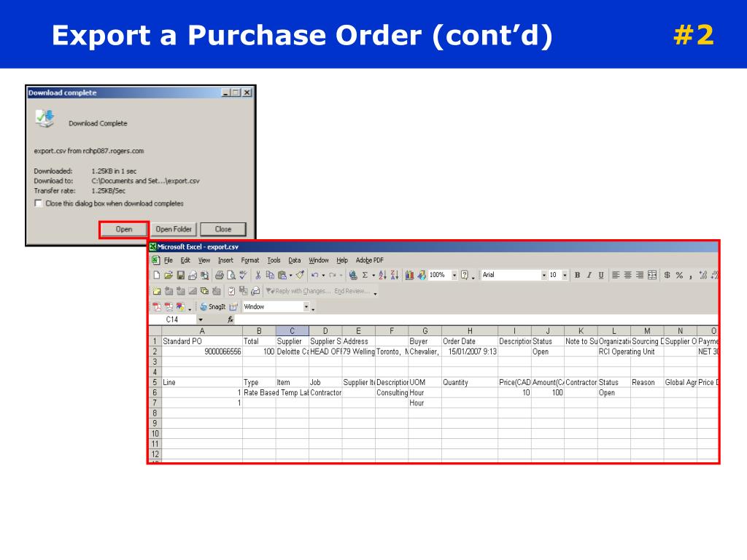Screen dimensions: 747x560
Task: Open the Format menu
Action: coord(250,260)
